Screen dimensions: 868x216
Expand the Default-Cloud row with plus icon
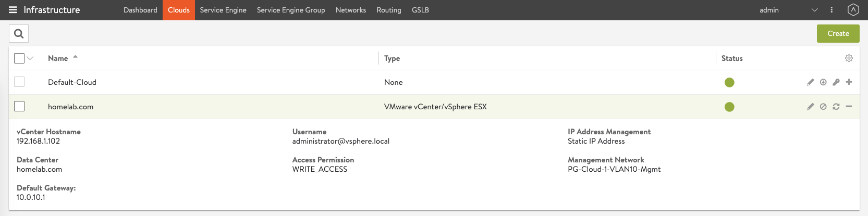click(x=849, y=82)
